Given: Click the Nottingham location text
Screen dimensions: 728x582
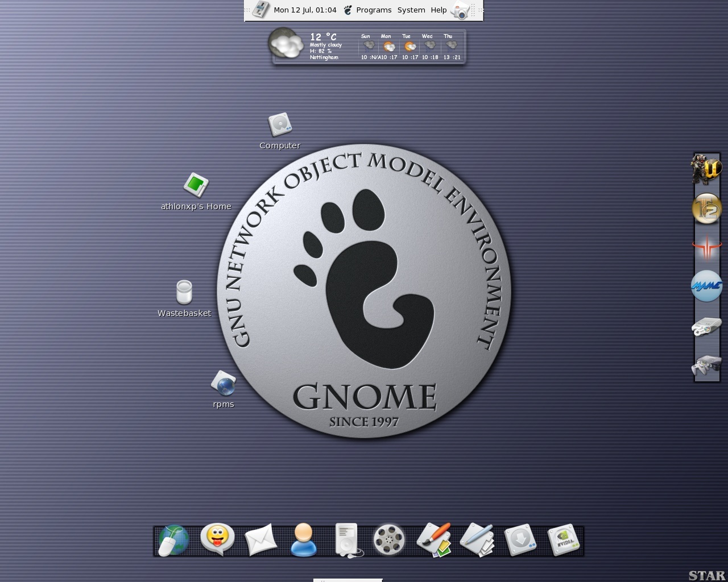Looking at the screenshot, I should [324, 57].
